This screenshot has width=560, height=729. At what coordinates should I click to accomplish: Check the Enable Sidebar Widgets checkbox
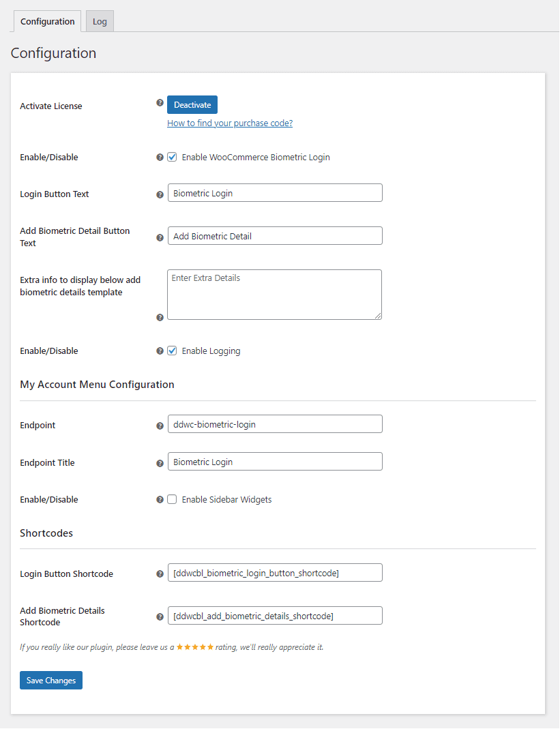pos(172,499)
